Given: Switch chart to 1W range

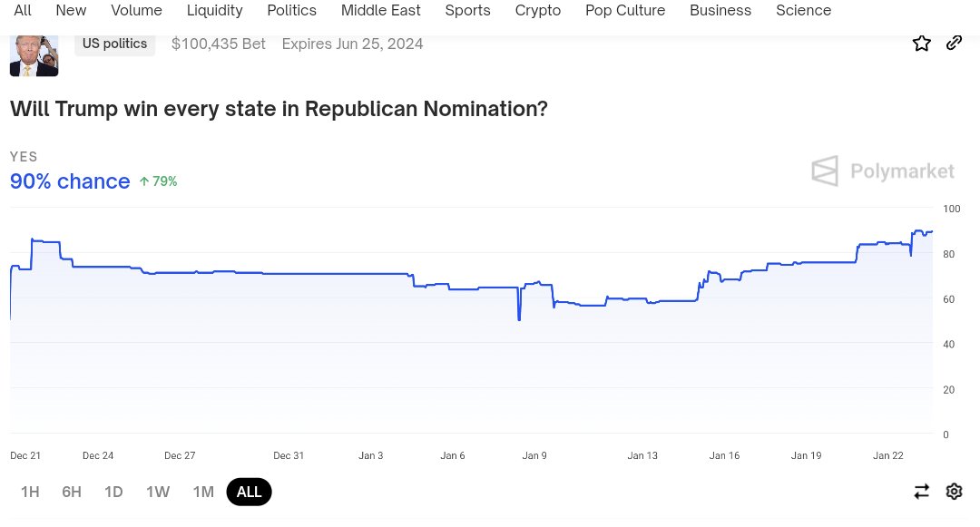Looking at the screenshot, I should (x=158, y=492).
